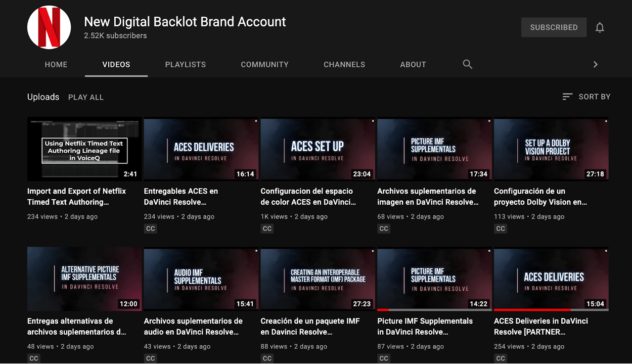632x364 pixels.
Task: Click the 2.52K subscribers text
Action: [x=115, y=35]
